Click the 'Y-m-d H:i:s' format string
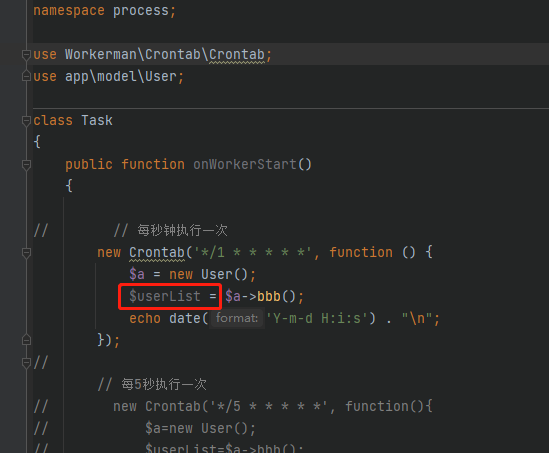Image resolution: width=549 pixels, height=453 pixels. (x=317, y=319)
